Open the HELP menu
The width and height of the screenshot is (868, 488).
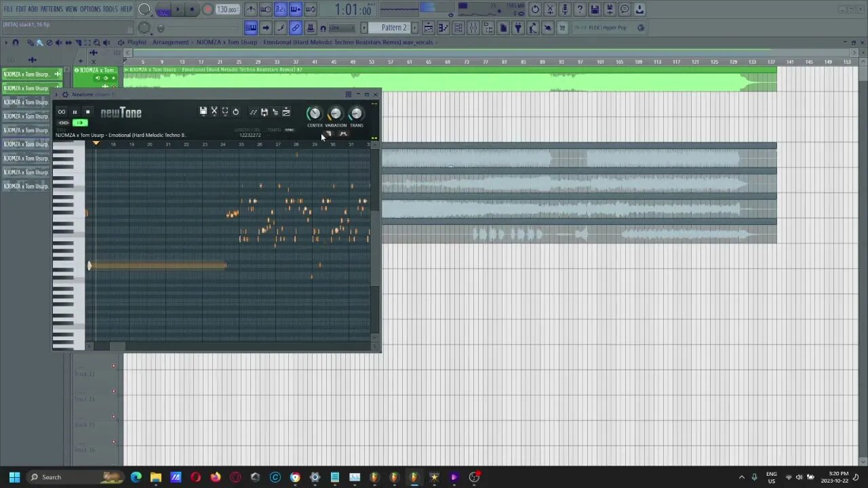click(x=127, y=9)
